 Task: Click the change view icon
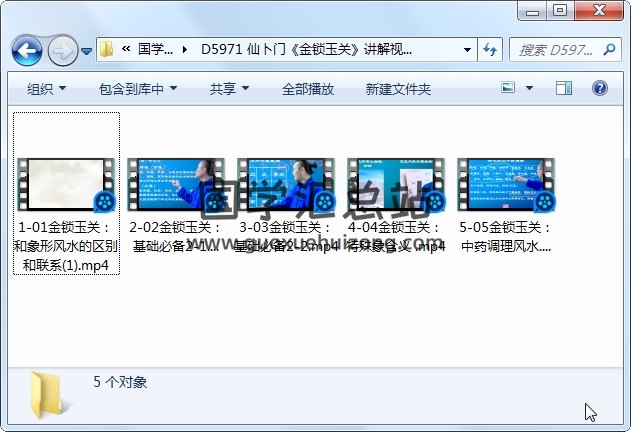[508, 89]
